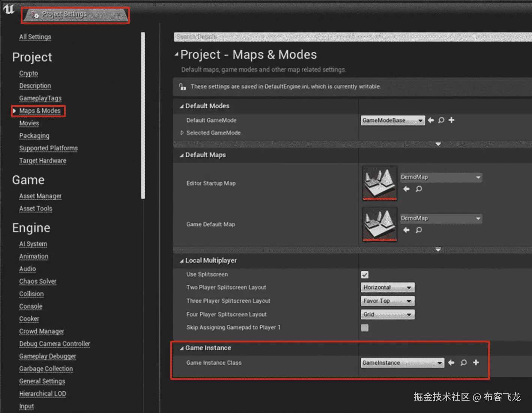Open Asset Manager settings
The height and width of the screenshot is (413, 532).
point(40,196)
